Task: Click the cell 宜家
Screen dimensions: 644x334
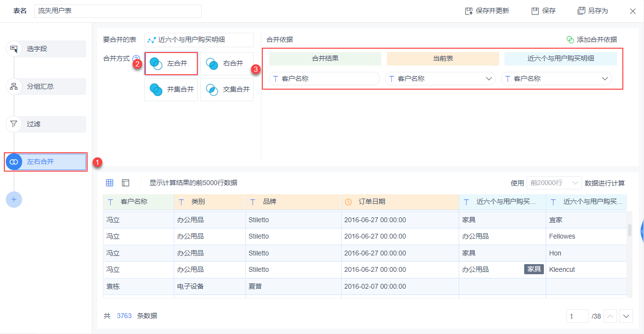Action: click(586, 220)
